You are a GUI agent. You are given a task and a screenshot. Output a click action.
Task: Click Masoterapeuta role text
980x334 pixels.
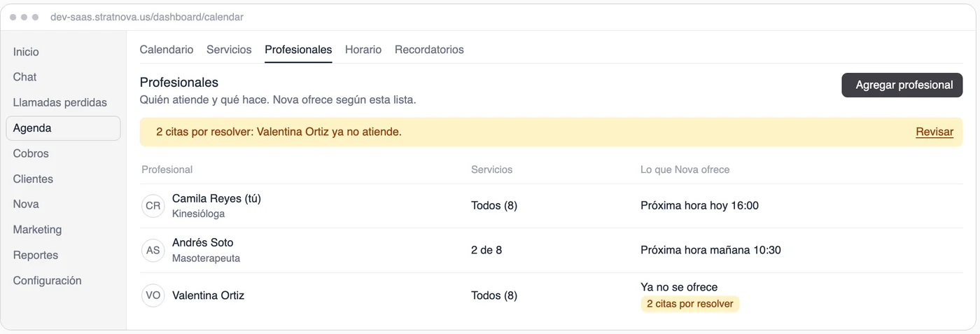click(206, 258)
